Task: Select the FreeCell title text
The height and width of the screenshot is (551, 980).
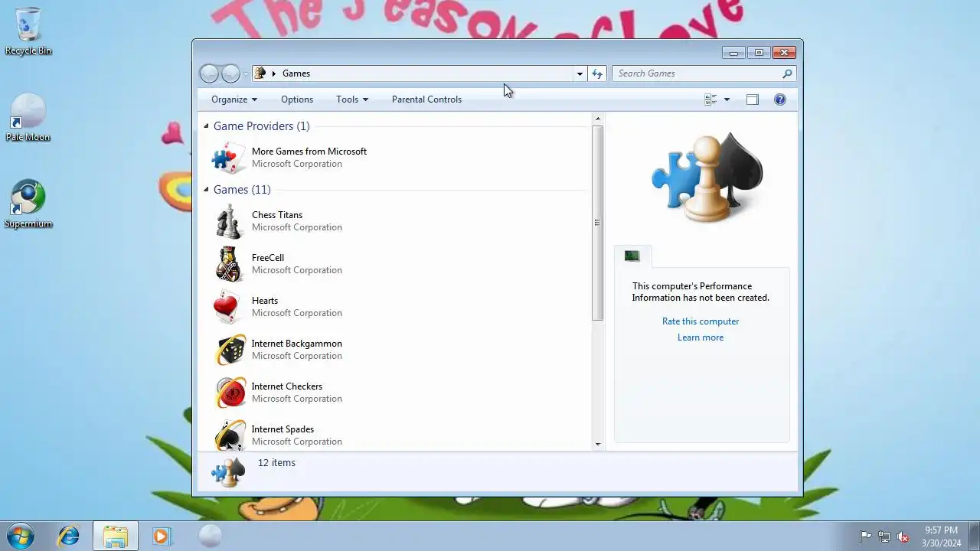Action: tap(268, 258)
